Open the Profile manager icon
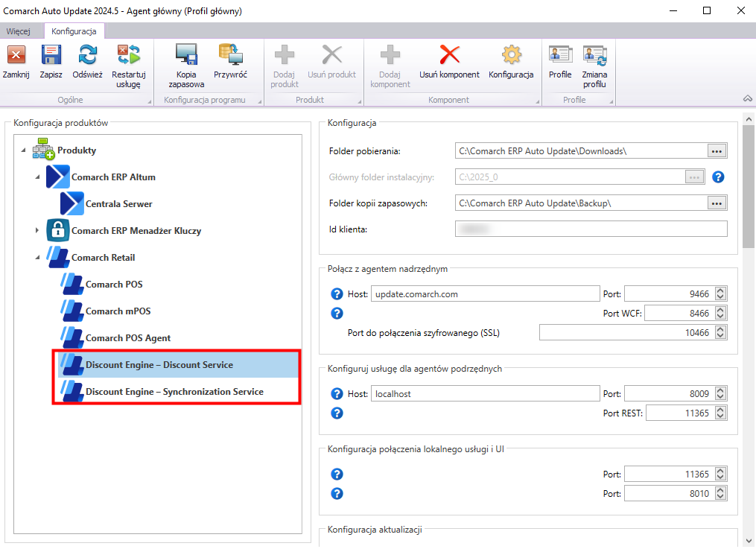 click(x=560, y=55)
